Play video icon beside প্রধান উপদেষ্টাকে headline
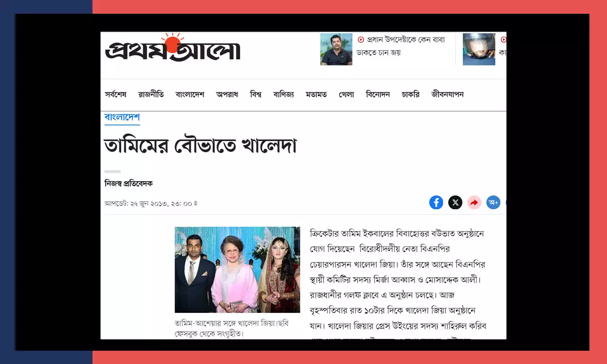 click(361, 40)
